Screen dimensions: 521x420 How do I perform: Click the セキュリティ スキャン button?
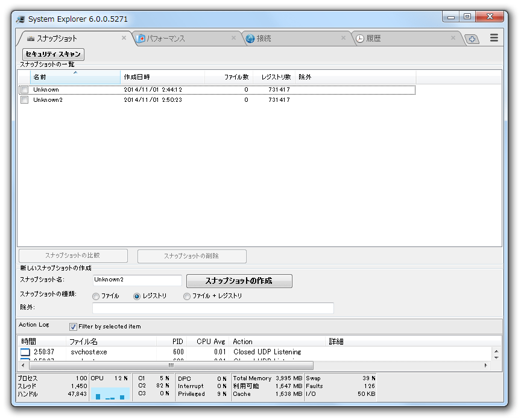click(x=53, y=54)
